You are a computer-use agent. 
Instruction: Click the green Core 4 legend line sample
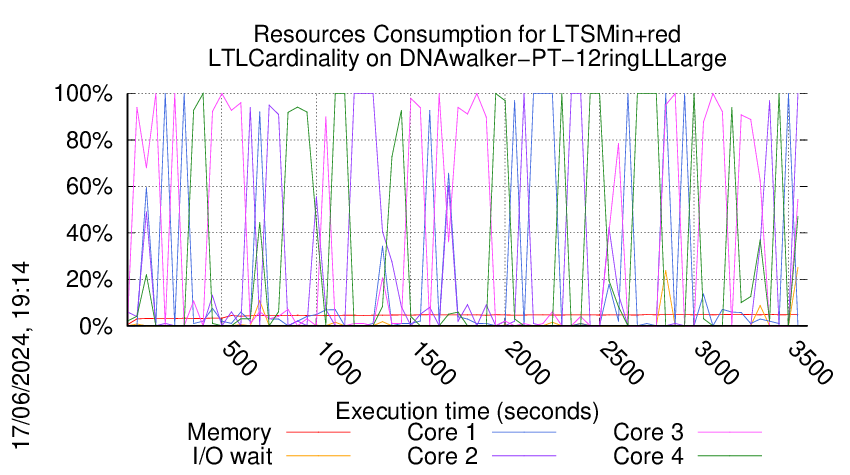[730, 455]
